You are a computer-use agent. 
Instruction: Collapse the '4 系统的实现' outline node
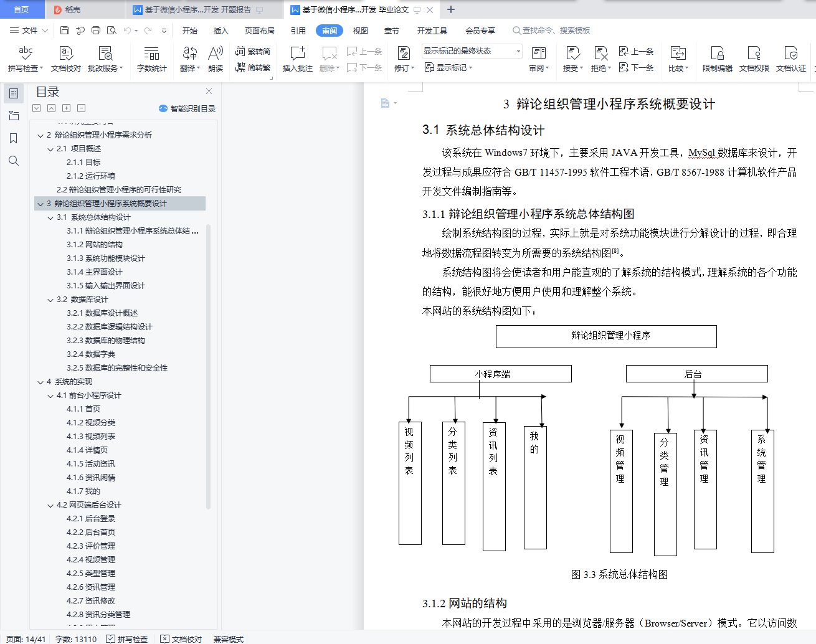[40, 382]
